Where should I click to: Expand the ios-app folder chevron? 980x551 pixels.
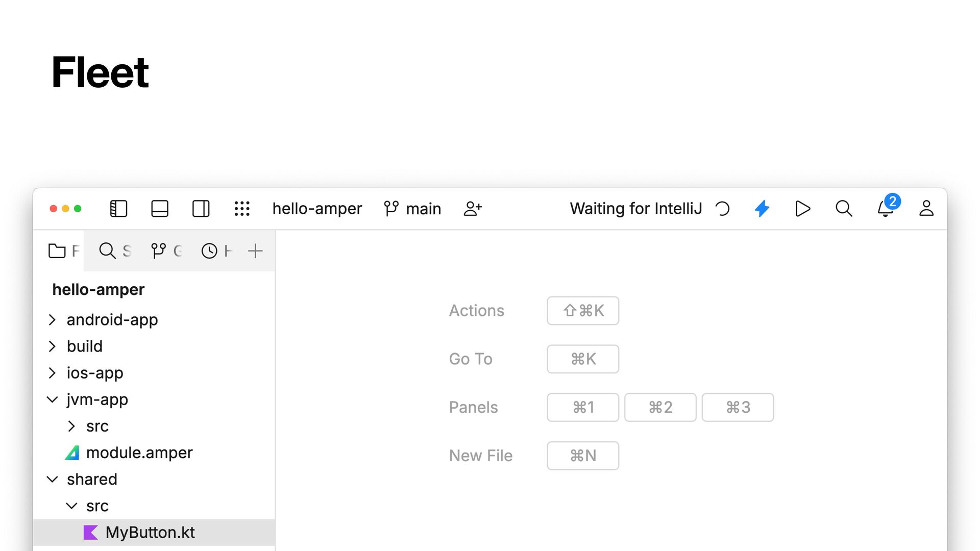click(52, 373)
